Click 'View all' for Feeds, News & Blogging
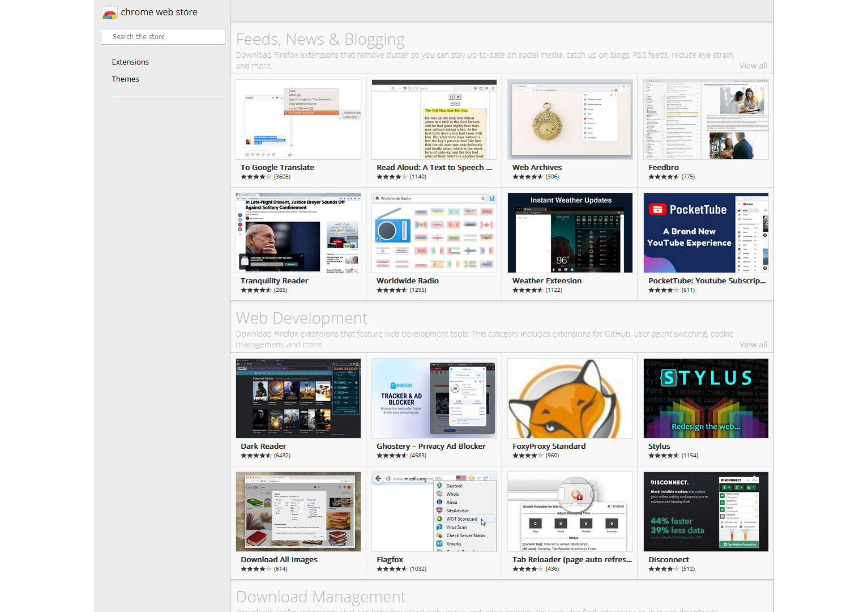868x612 pixels. tap(753, 66)
